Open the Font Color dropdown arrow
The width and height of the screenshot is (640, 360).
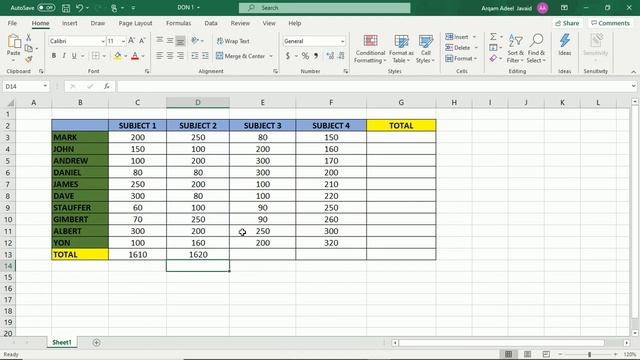tap(143, 56)
